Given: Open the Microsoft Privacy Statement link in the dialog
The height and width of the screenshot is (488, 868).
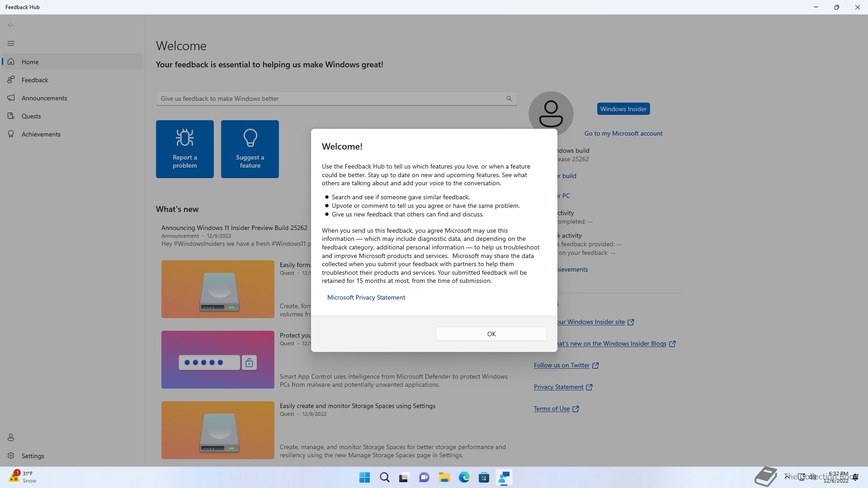Looking at the screenshot, I should pos(366,297).
